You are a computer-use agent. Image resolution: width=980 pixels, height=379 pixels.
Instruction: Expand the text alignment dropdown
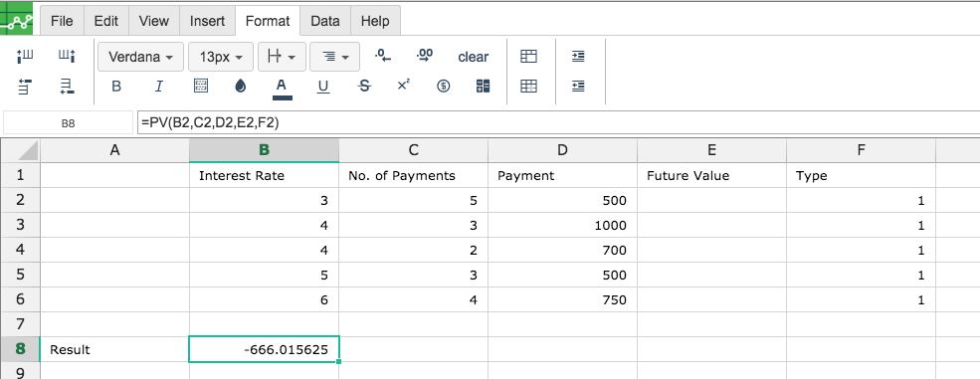334,57
